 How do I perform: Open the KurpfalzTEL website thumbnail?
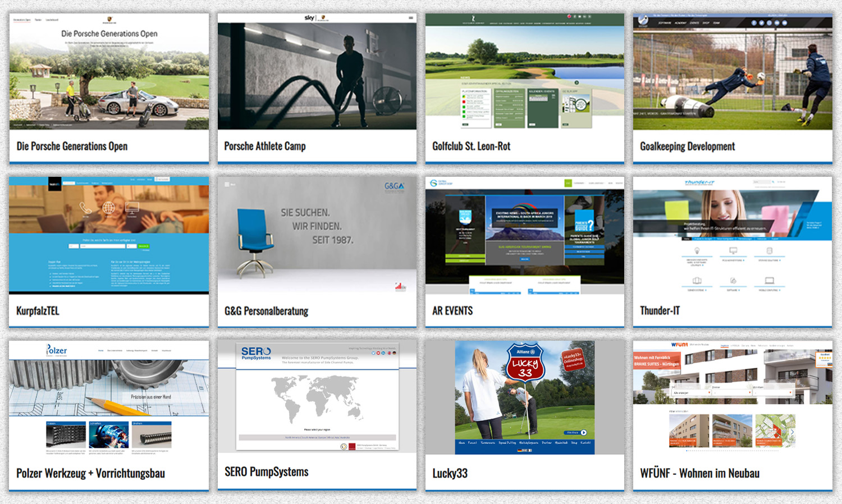click(109, 235)
